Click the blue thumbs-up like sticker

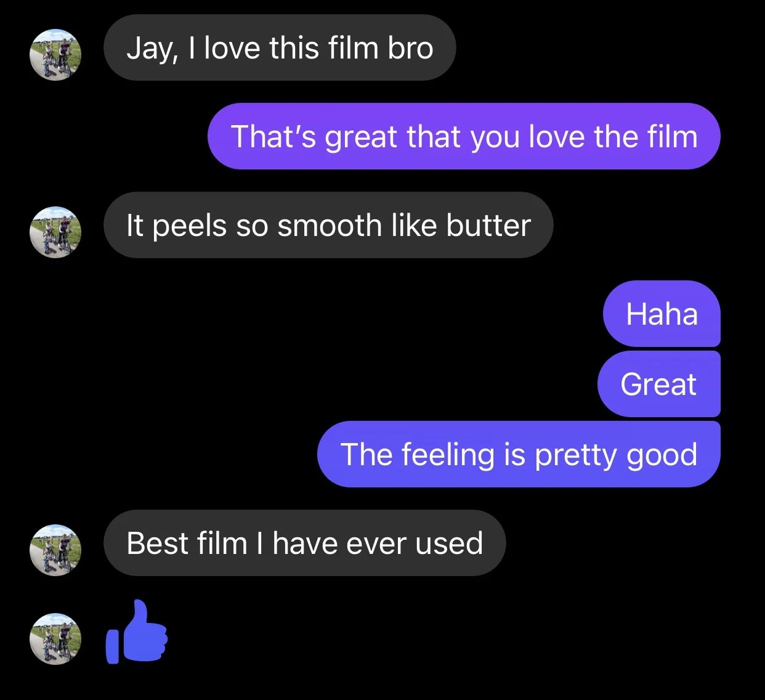coord(137,632)
